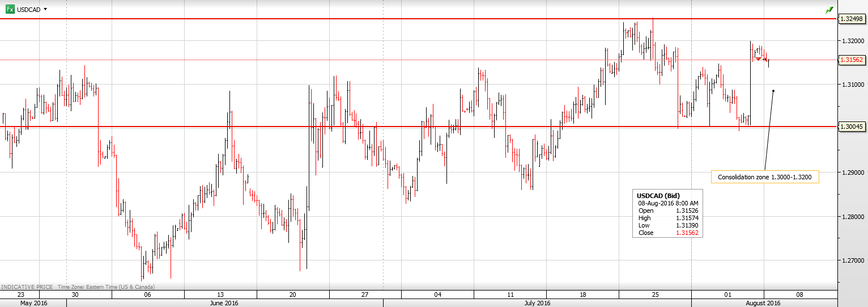This screenshot has width=868, height=307.
Task: Click the Consolidation zone 1.3000-1.3200 annotation box
Action: (x=765, y=177)
